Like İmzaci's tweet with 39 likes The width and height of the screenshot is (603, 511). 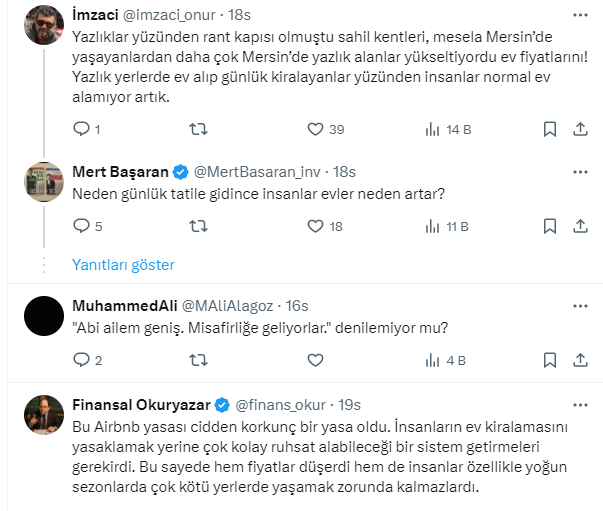coord(316,129)
